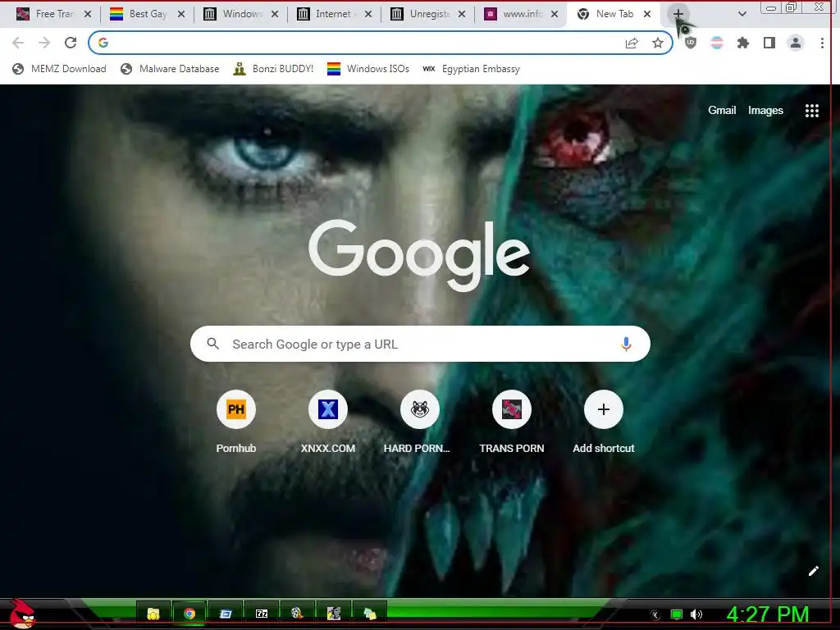
Task: Open a new tab with the plus button
Action: 678,14
